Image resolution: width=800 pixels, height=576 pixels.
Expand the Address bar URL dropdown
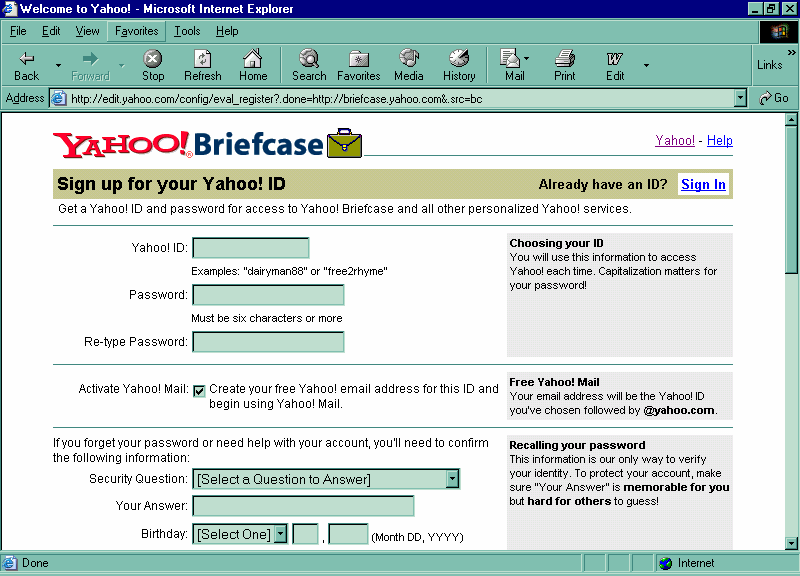(740, 98)
